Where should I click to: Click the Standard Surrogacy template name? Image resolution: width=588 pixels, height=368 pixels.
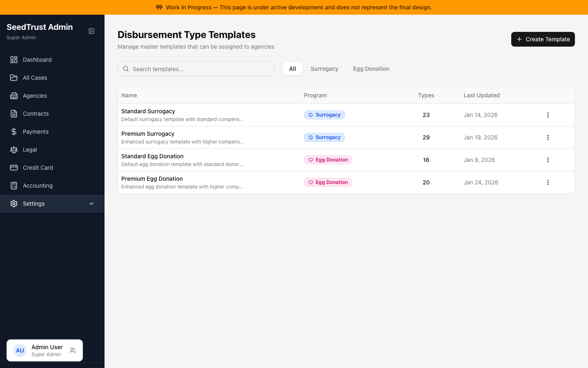tap(148, 111)
